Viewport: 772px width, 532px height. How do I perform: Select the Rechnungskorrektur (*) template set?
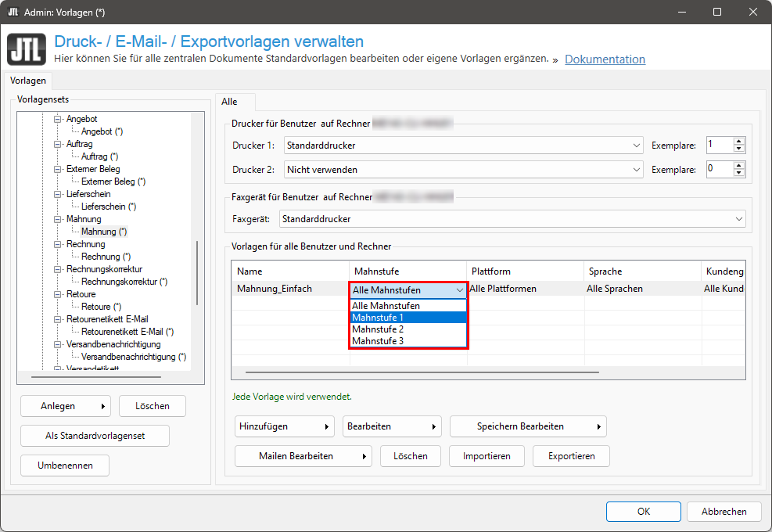pyautogui.click(x=124, y=282)
